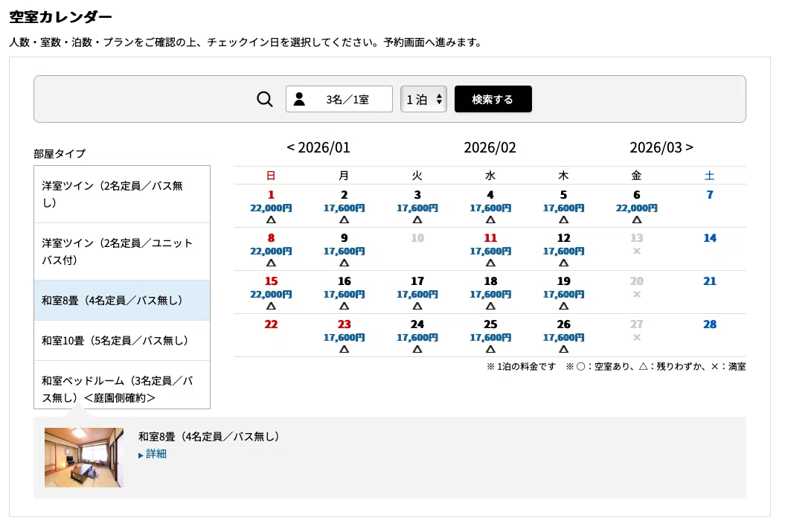Click the 和室8畳 room photo thumbnail

83,458
